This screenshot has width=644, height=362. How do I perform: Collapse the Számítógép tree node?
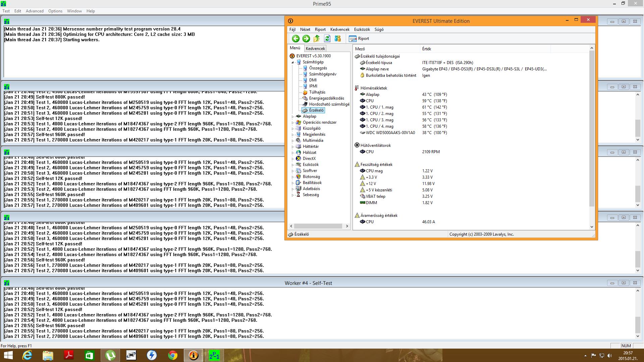pos(292,62)
